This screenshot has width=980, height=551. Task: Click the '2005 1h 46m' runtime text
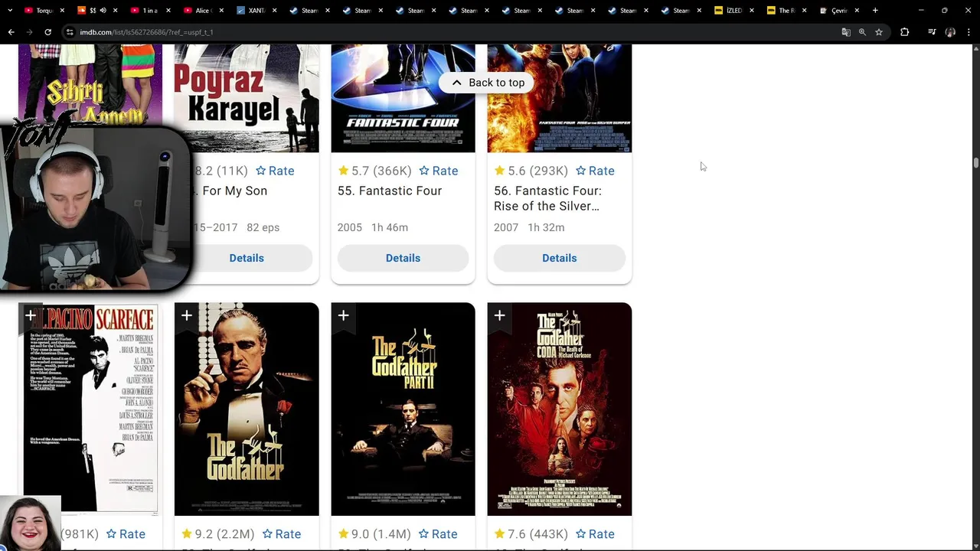coord(373,227)
